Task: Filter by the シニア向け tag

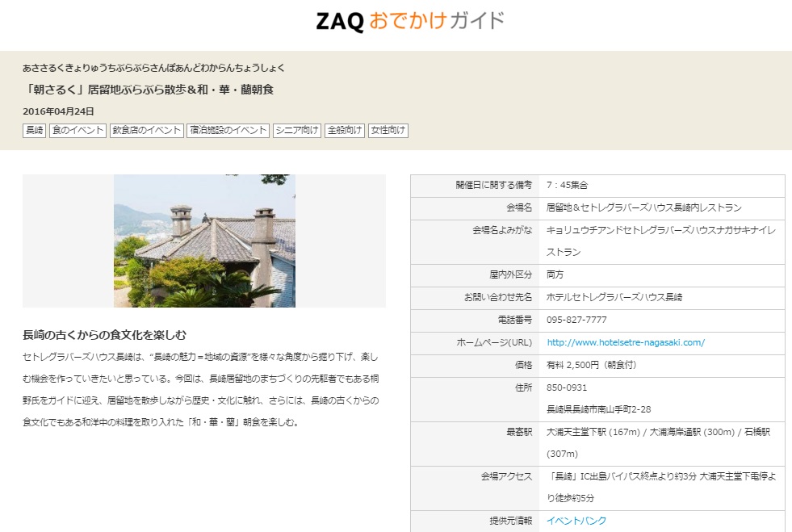Action: tap(297, 131)
